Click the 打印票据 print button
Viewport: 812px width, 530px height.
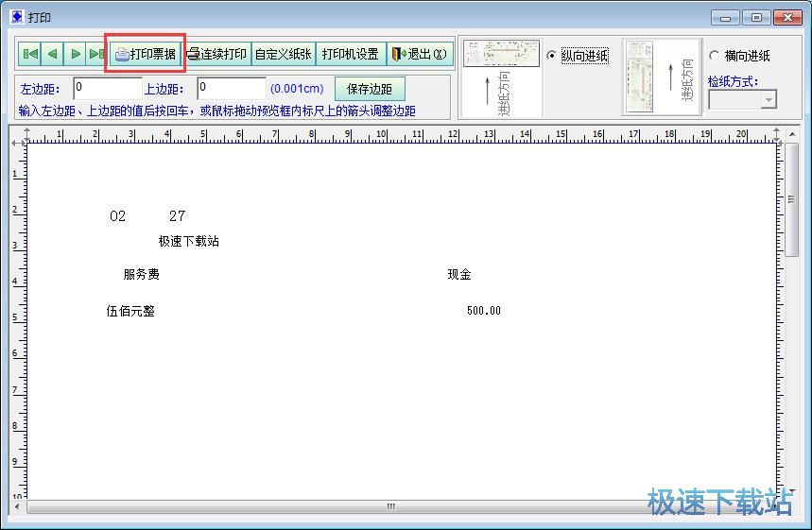pyautogui.click(x=145, y=54)
